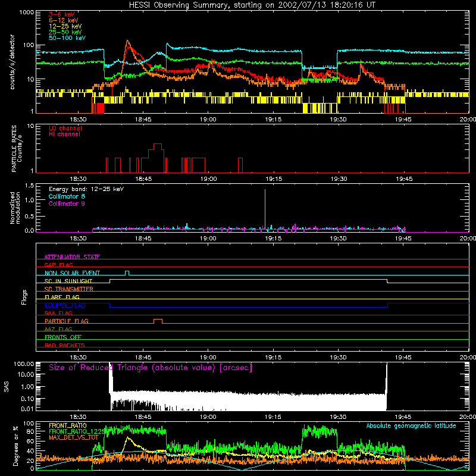Click the 'Absolute geomagnetic latitude' label
This screenshot has height=476, width=476.
click(x=411, y=426)
